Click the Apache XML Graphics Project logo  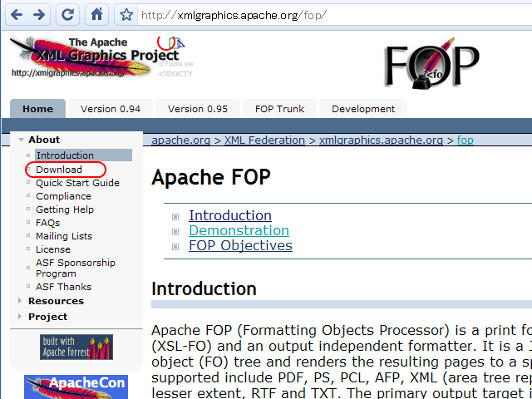pyautogui.click(x=101, y=57)
